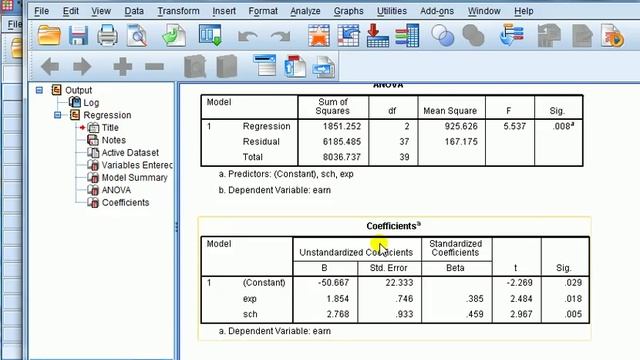This screenshot has height=360, width=640.
Task: Click the Expand plus icon in outline toolbar
Action: [x=122, y=66]
